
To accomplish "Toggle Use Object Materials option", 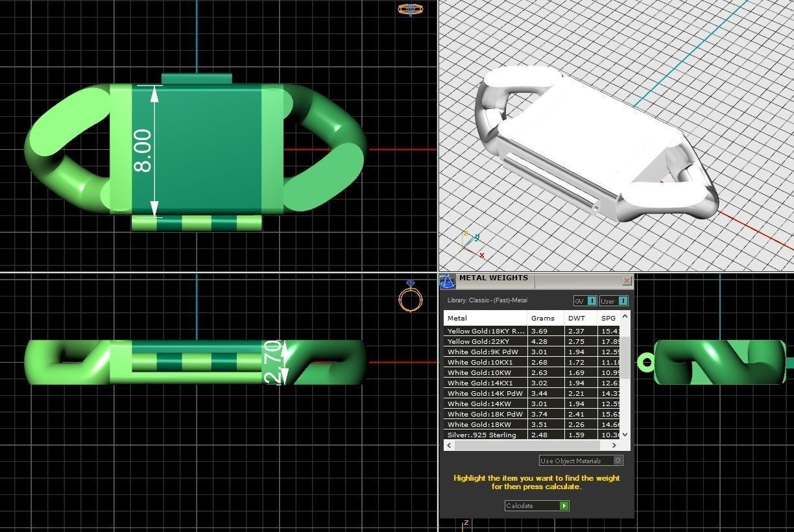I will 581,461.
